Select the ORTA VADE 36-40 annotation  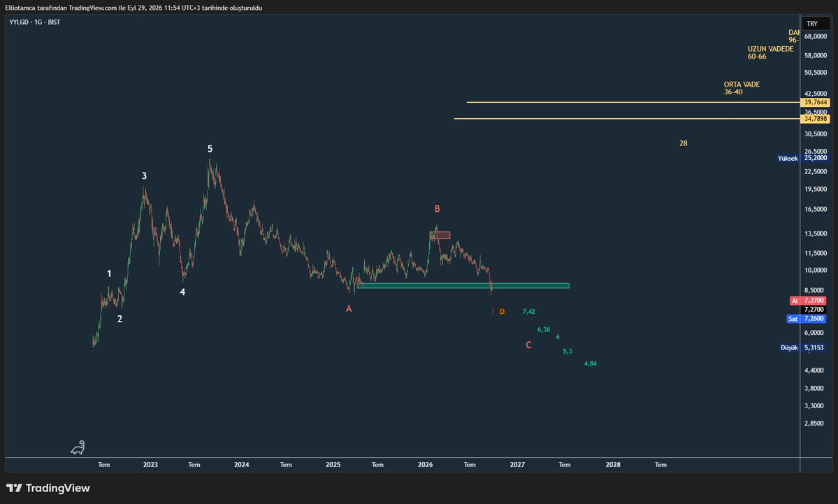tap(742, 88)
